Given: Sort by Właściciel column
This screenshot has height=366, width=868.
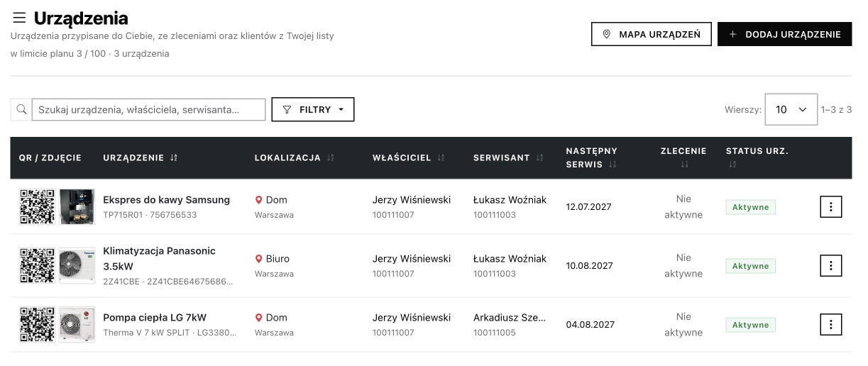Looking at the screenshot, I should (441, 158).
